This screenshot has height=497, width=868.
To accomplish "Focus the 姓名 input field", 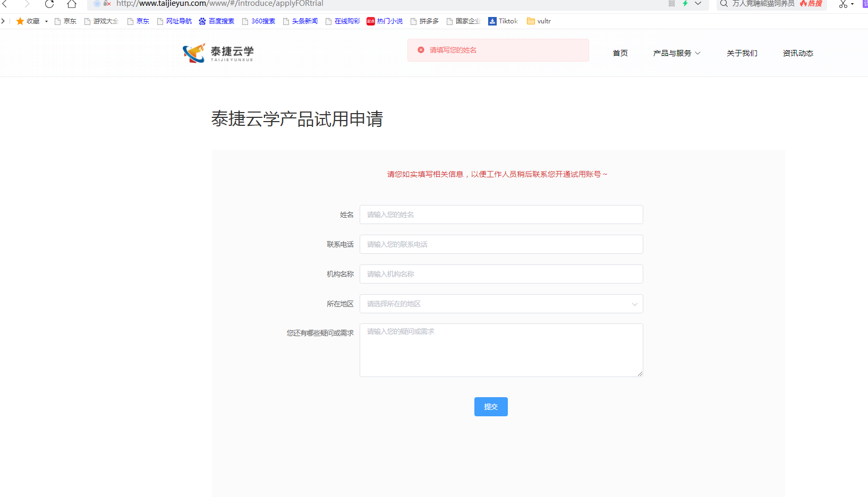I will coord(501,215).
